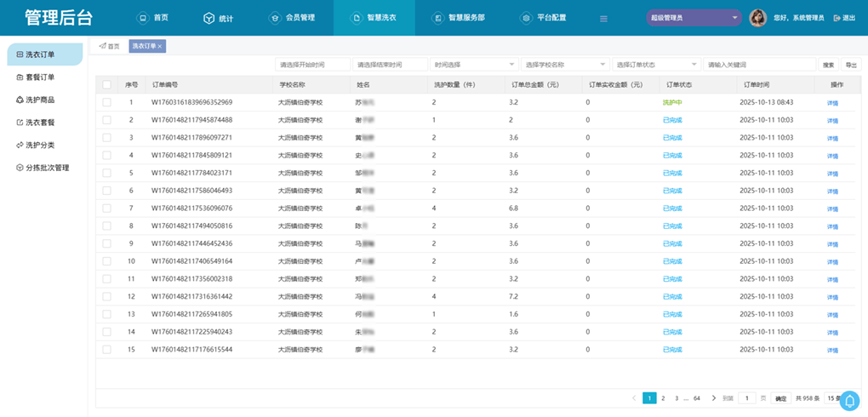Click the 统计 cube icon in top navigation
Screen dimensions: 868x417
[209, 18]
